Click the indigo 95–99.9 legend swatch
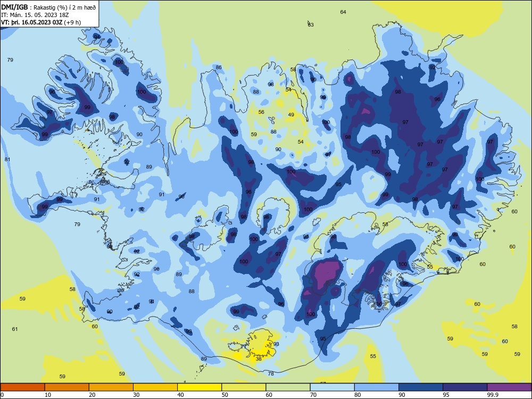 [x=465, y=387]
